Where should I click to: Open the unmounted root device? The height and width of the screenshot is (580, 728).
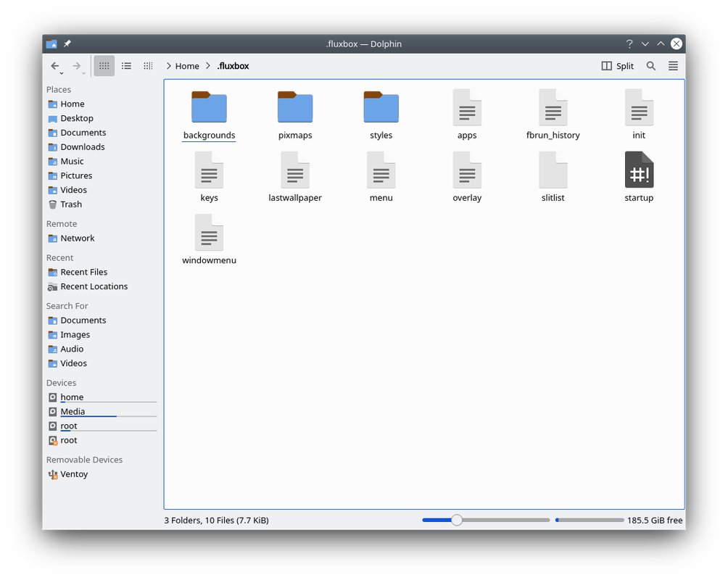102,441
